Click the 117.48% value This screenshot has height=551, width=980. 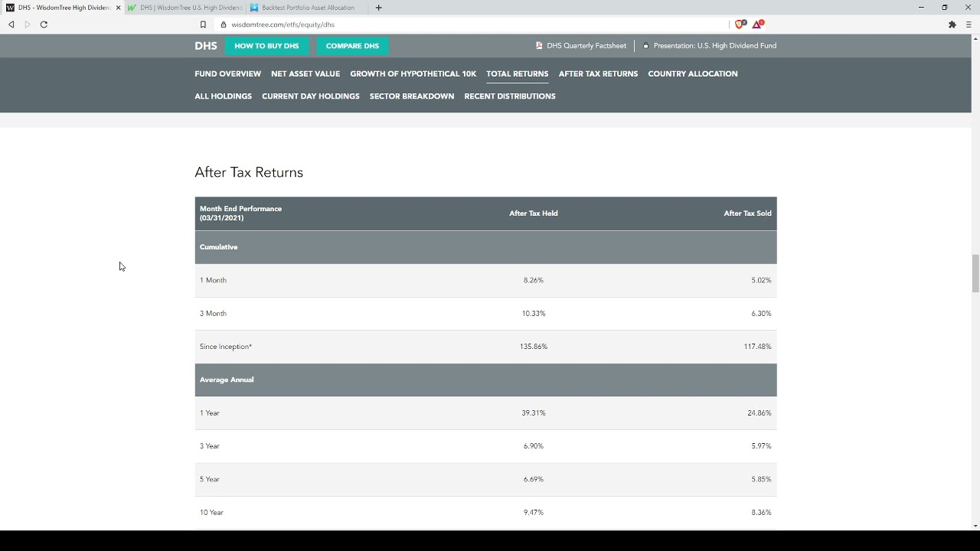(758, 347)
